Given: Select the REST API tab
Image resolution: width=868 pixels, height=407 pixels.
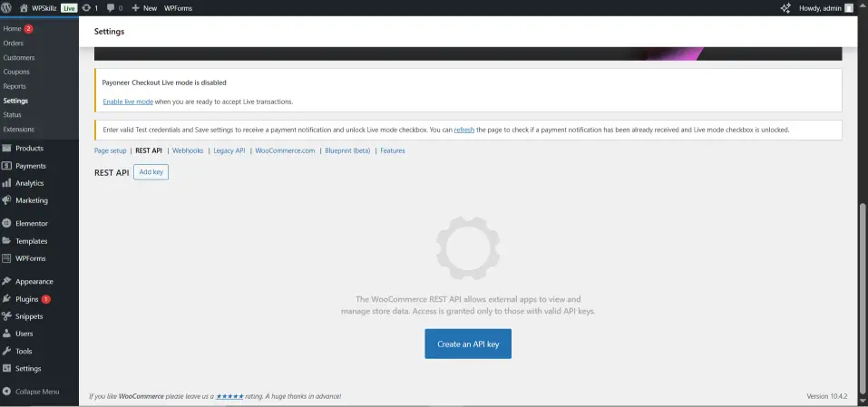Looking at the screenshot, I should 149,150.
